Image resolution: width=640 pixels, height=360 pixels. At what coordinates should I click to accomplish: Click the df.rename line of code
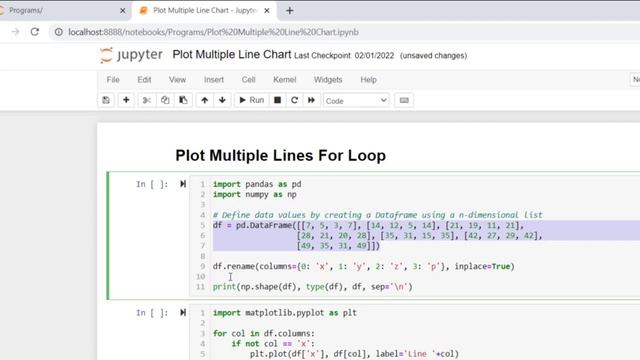click(x=363, y=266)
